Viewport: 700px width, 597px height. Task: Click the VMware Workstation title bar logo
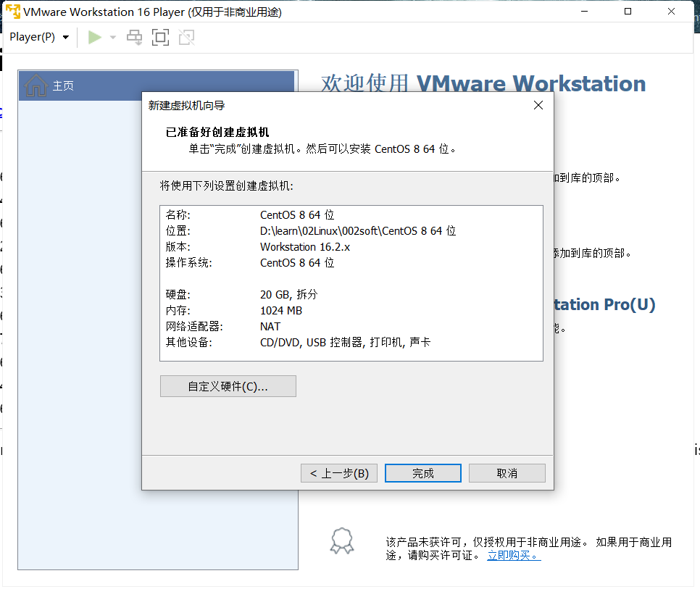point(12,11)
